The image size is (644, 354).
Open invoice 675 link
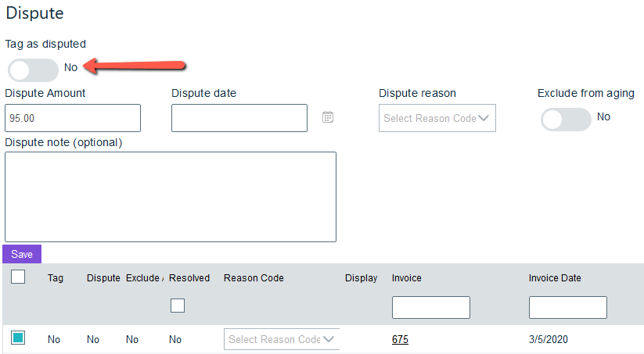400,339
